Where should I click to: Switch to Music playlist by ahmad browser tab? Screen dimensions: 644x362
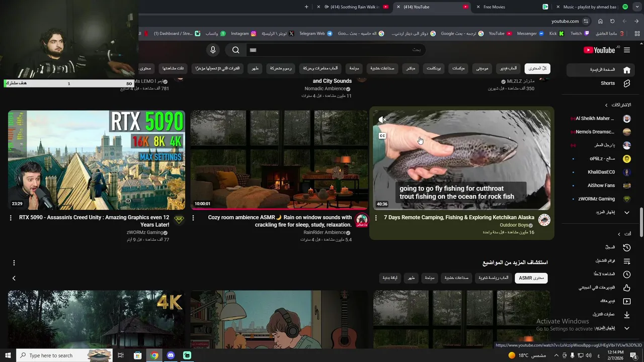[592, 7]
